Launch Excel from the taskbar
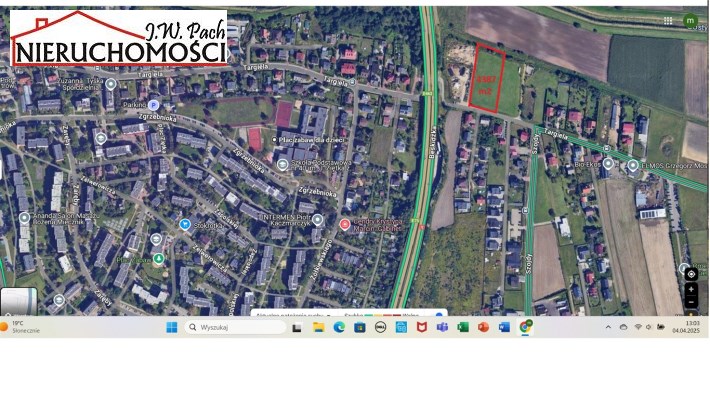This screenshot has width=710, height=399. coord(463,327)
